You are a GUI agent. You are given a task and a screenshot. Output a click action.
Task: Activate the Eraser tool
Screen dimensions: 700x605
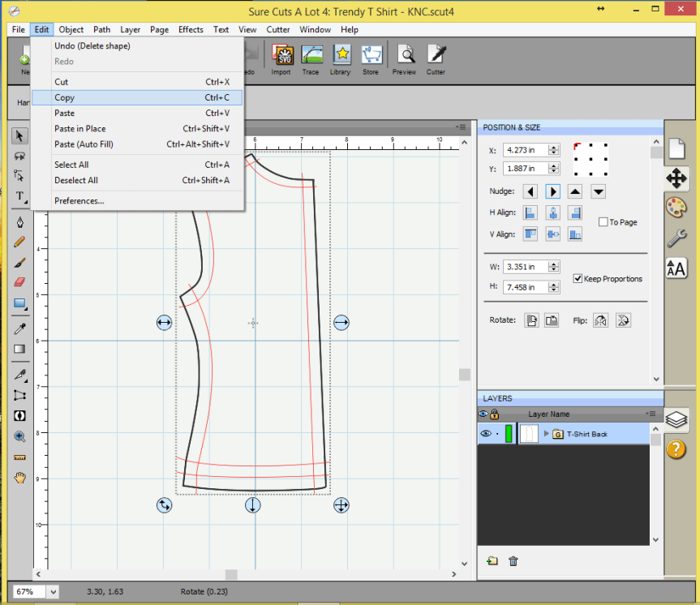click(x=19, y=281)
